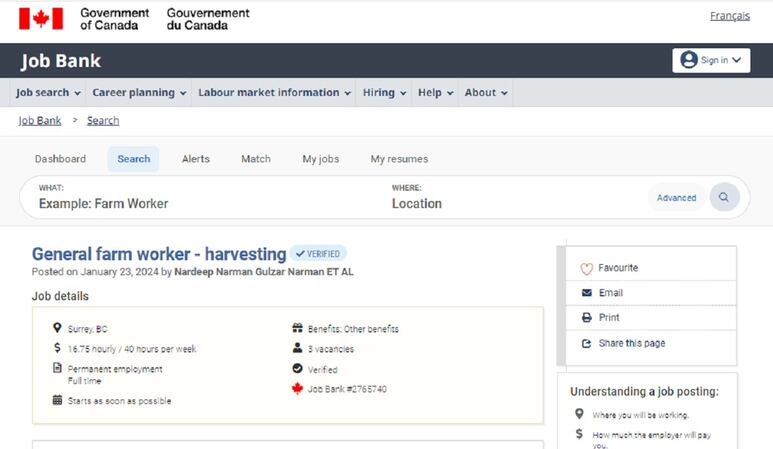Click the dollar sign icon beside 16.75 hourly
Viewport: 773px width, 449px height.
(57, 348)
